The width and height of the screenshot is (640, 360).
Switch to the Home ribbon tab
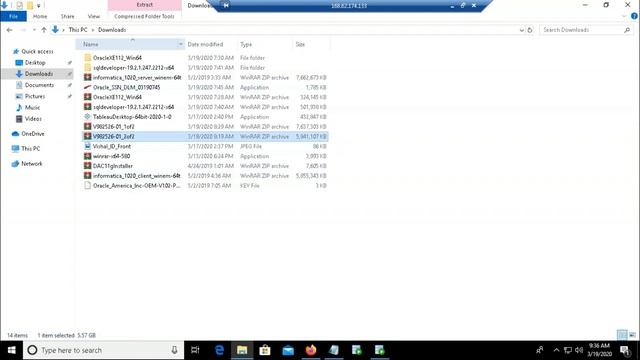[40, 16]
